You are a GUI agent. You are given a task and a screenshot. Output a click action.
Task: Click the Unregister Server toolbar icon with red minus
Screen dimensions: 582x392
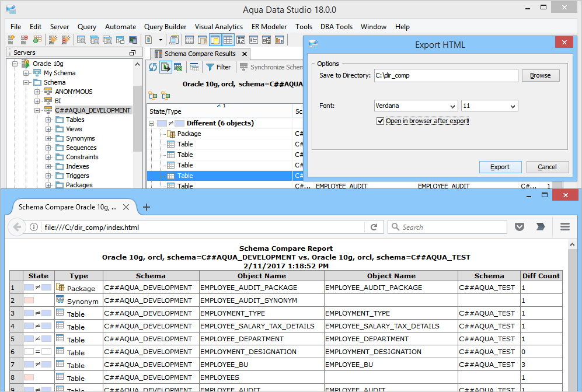point(24,39)
